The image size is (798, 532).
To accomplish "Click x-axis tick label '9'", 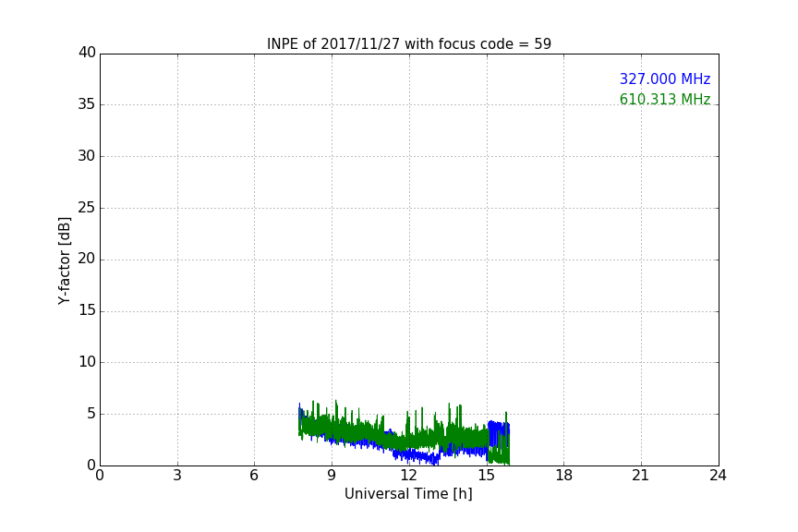I will pyautogui.click(x=332, y=476).
